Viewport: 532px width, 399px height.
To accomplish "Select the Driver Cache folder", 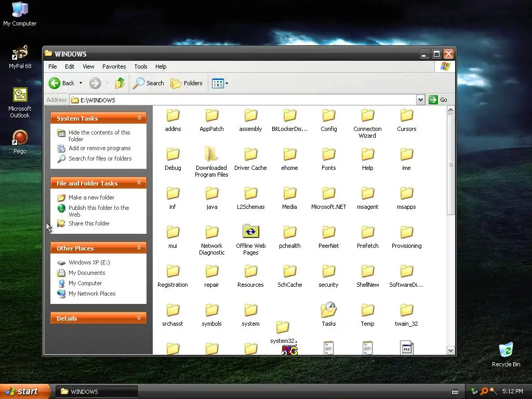I will click(x=251, y=159).
